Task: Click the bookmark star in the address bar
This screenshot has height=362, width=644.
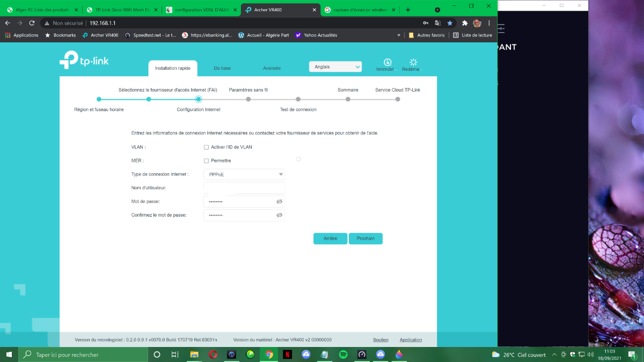Action: point(450,23)
